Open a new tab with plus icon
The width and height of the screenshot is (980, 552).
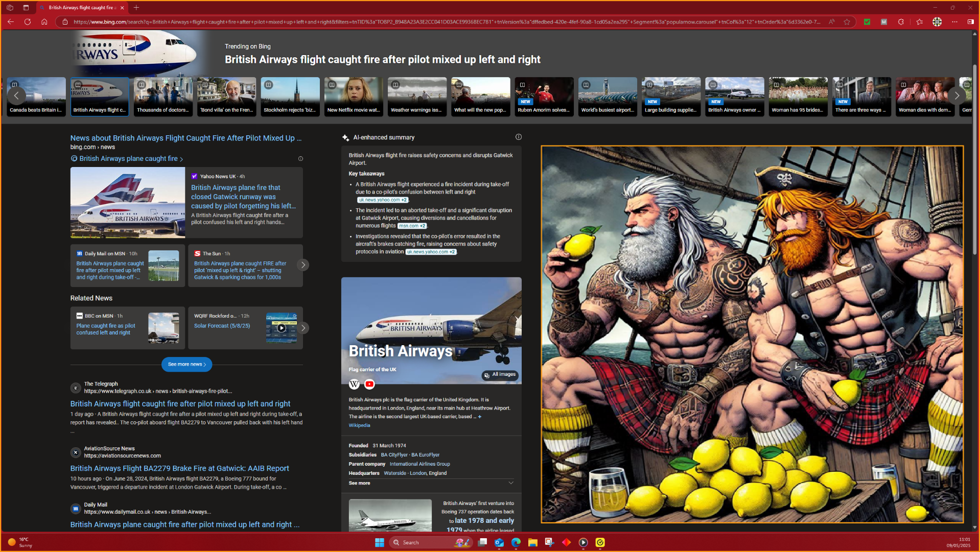(x=136, y=8)
